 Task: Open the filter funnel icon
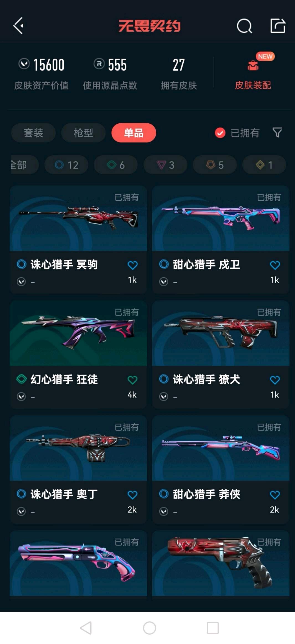277,133
